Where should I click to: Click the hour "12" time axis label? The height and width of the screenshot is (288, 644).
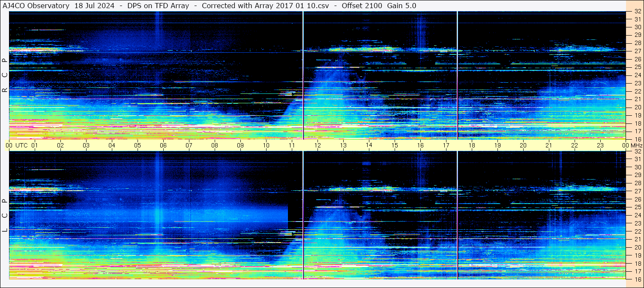[x=318, y=145]
